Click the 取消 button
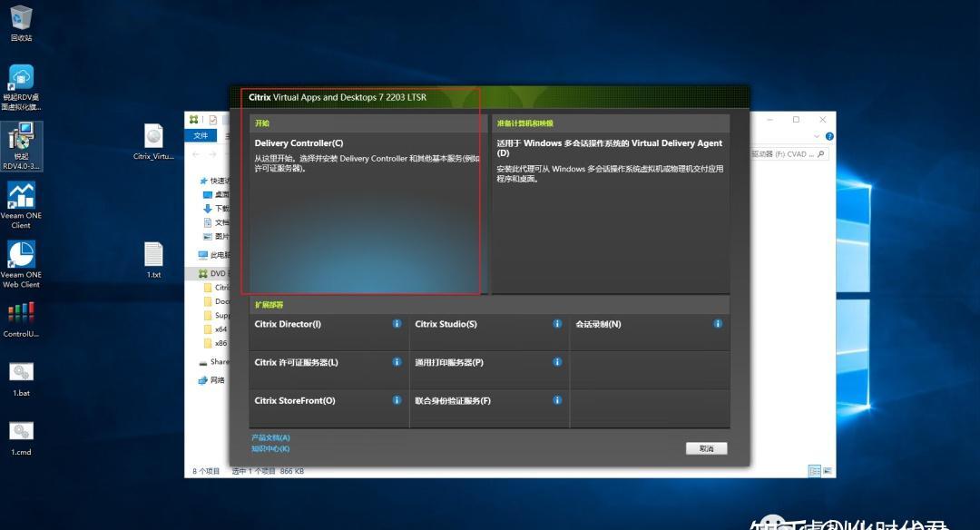The height and width of the screenshot is (530, 980). point(706,448)
